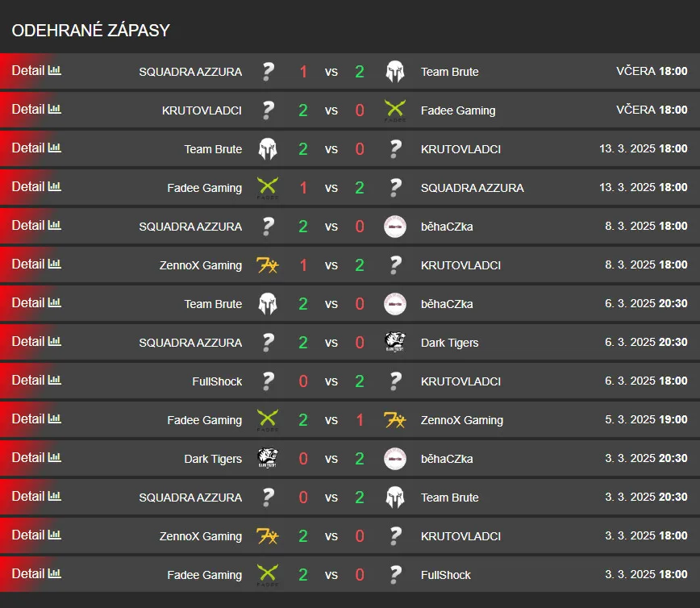The height and width of the screenshot is (608, 700).
Task: Click stats chart icon for Fadee Gaming vs ZennoX Gaming
Action: [x=55, y=419]
